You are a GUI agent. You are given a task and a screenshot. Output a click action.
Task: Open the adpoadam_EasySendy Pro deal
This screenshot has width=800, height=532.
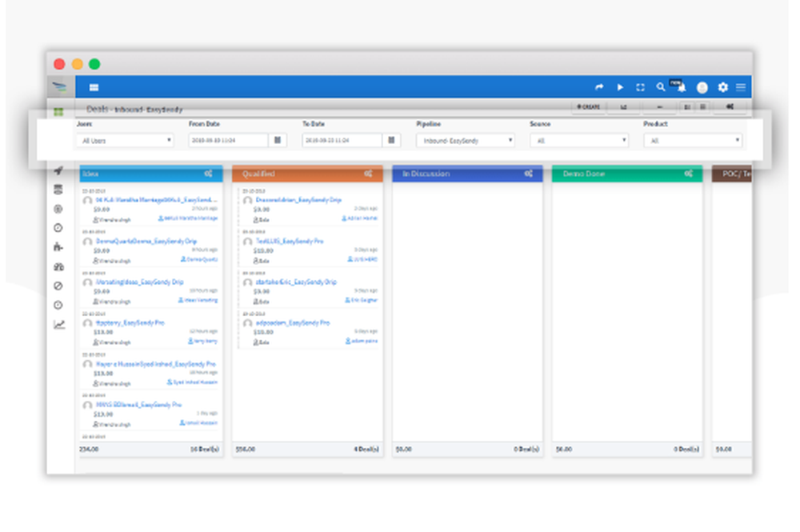click(293, 322)
